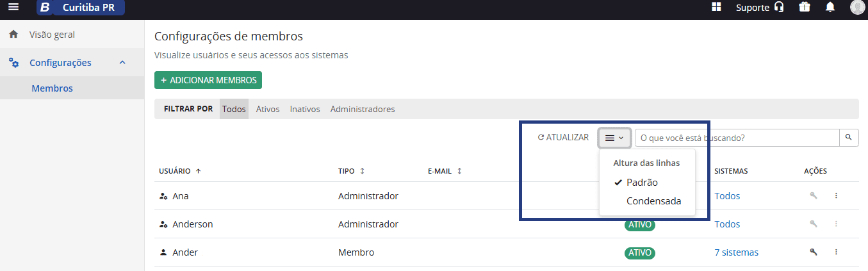Viewport: 868px width, 271px height.
Task: Open the hamburger navigation menu
Action: pos(13,8)
